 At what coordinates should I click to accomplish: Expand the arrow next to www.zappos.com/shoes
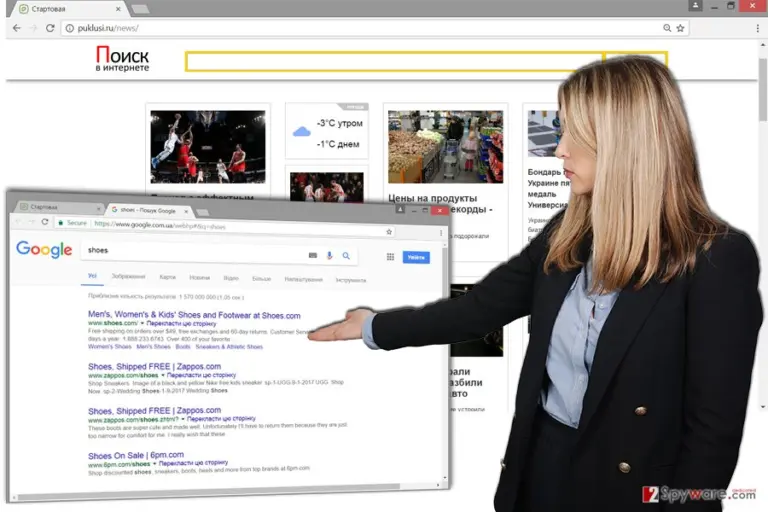[163, 375]
